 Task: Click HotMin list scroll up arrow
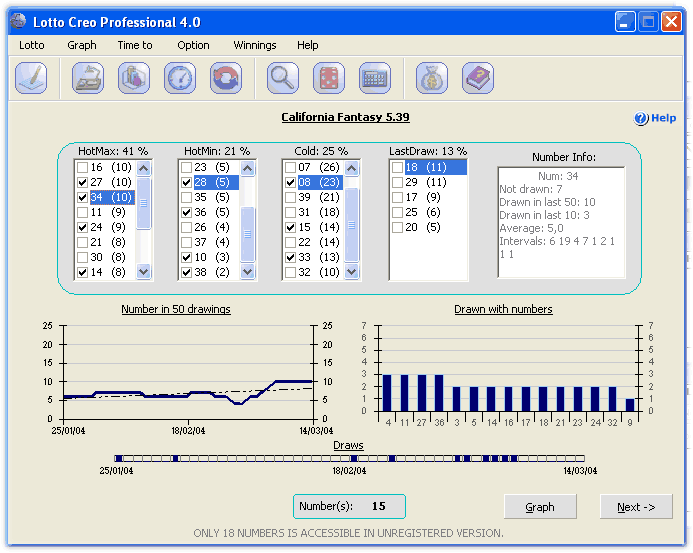pos(248,168)
